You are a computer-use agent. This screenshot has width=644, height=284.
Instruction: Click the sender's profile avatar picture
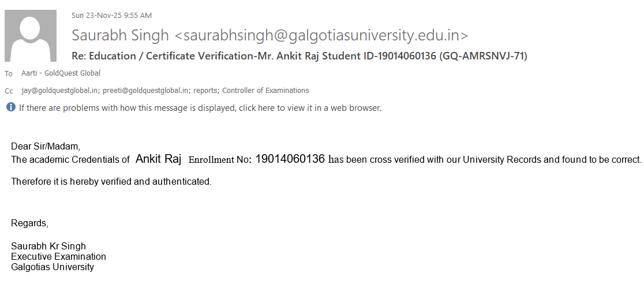coord(31,36)
